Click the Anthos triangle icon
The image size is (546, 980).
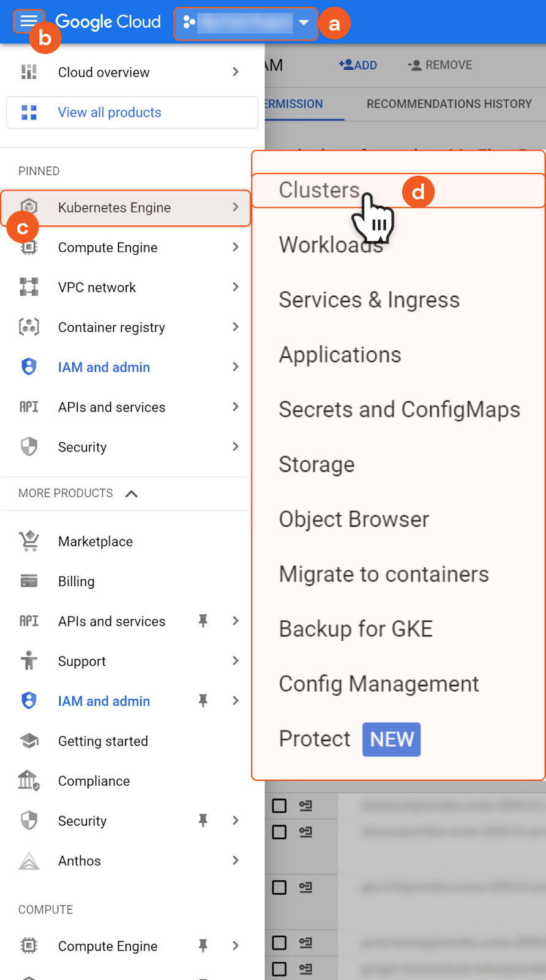(29, 861)
